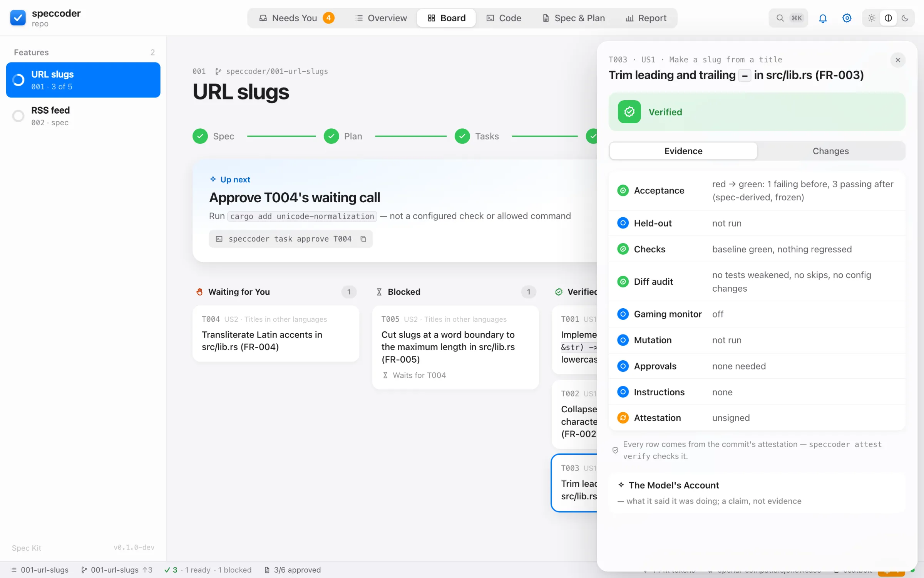The height and width of the screenshot is (578, 924).
Task: Click 3/6 approved in status bar
Action: coord(293,570)
